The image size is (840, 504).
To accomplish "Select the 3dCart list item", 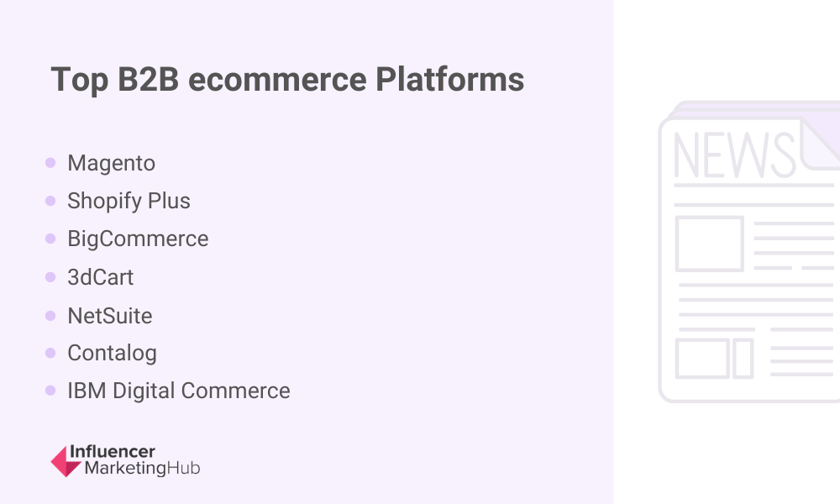I will (x=100, y=277).
